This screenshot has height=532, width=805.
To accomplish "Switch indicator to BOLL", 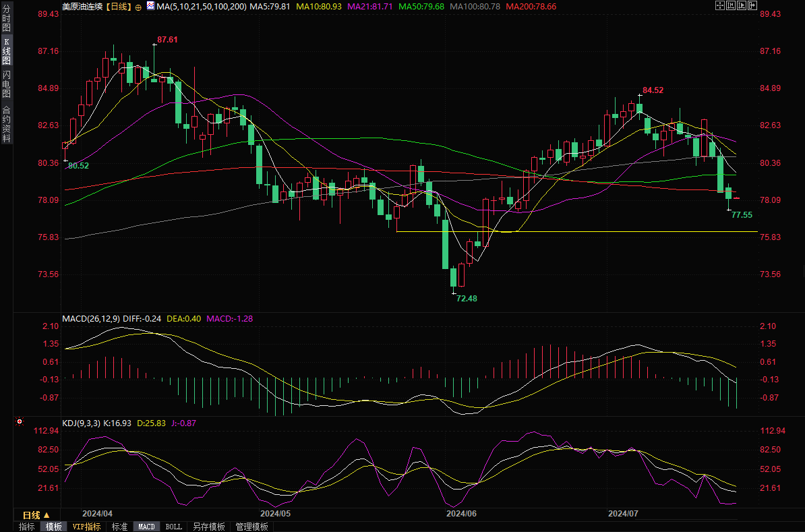I will point(173,527).
